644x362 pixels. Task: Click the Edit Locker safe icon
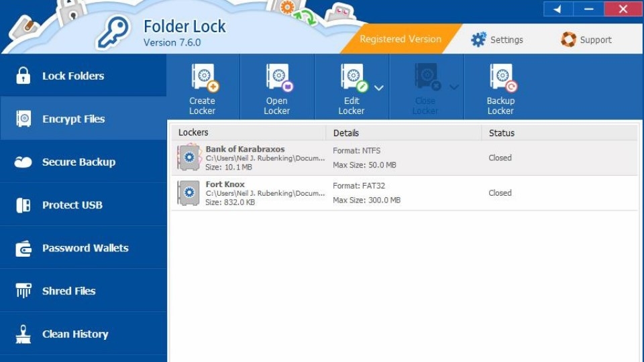pos(354,78)
